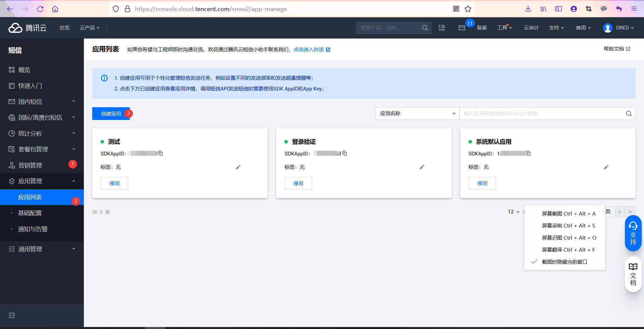Screen dimensions: 644x329
Task: Click the 创建应用 button
Action: tap(111, 114)
